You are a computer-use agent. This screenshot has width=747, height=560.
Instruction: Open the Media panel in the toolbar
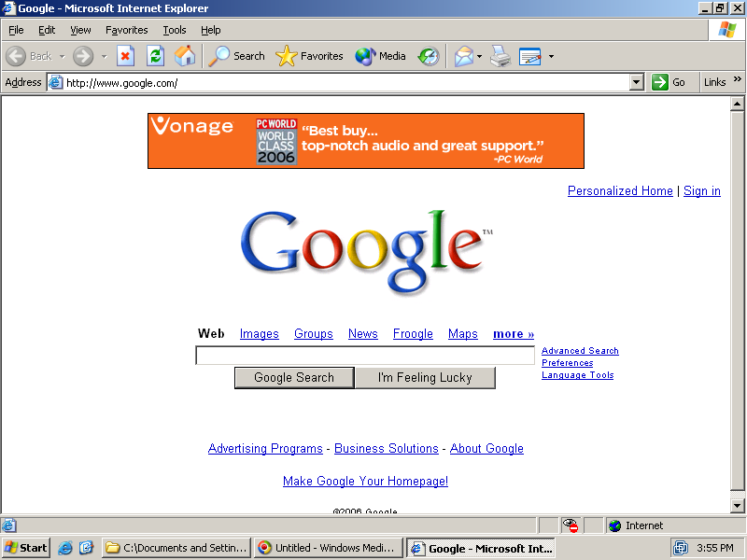[x=381, y=56]
